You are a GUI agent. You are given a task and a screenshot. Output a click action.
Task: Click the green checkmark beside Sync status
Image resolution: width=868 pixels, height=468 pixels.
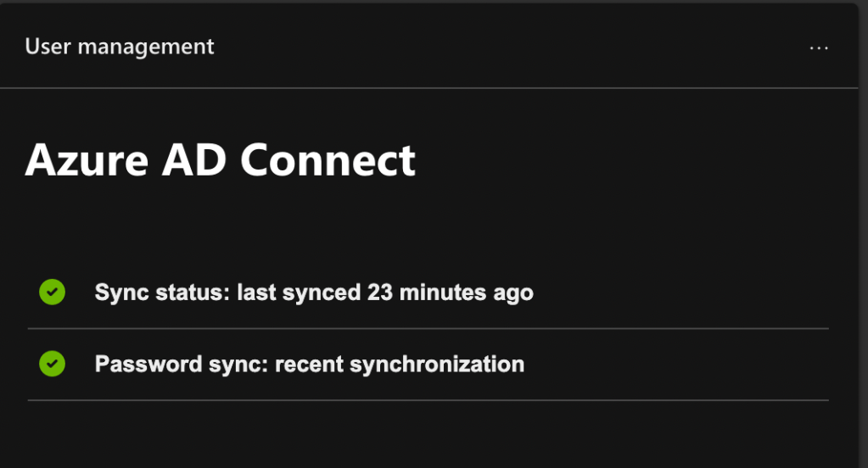point(53,292)
